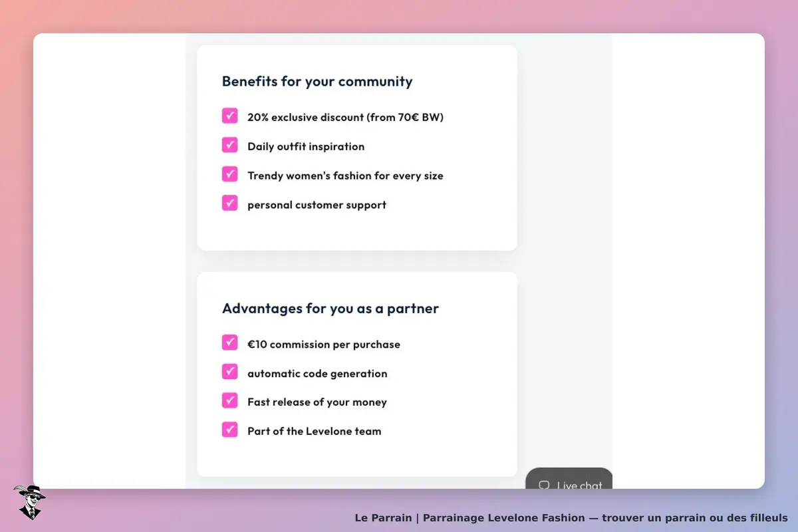The image size is (798, 532).
Task: Click the checkmark beside personal customer support
Action: (229, 203)
